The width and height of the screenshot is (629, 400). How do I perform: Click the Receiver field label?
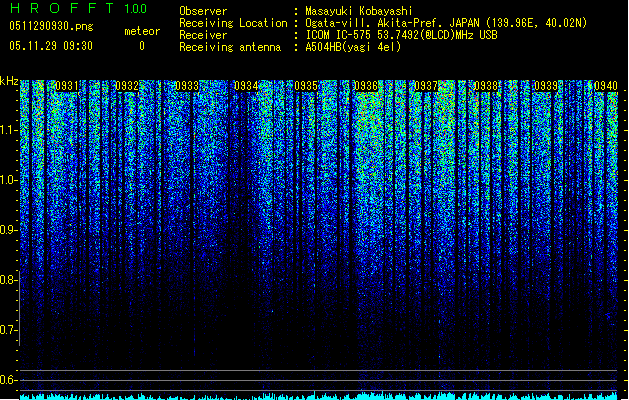203,35
